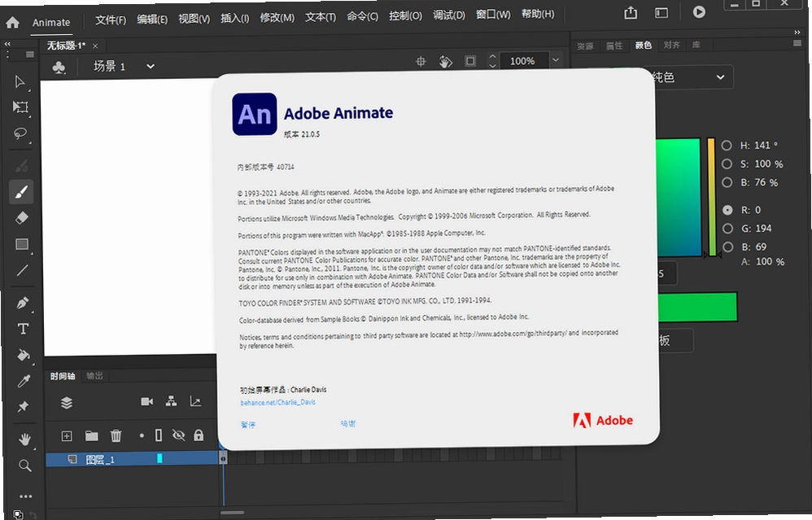812x520 pixels.
Task: Open the behance.net/Charlie_Davis link
Action: click(x=277, y=403)
